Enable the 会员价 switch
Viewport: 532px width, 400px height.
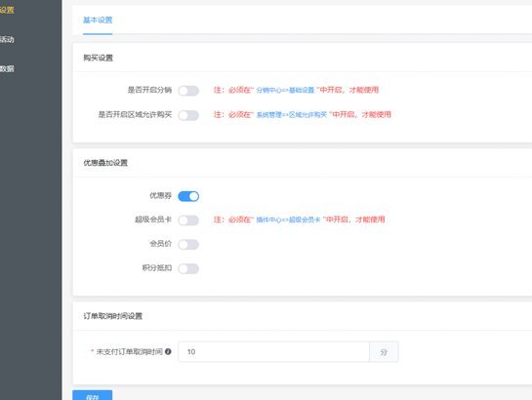(188, 245)
